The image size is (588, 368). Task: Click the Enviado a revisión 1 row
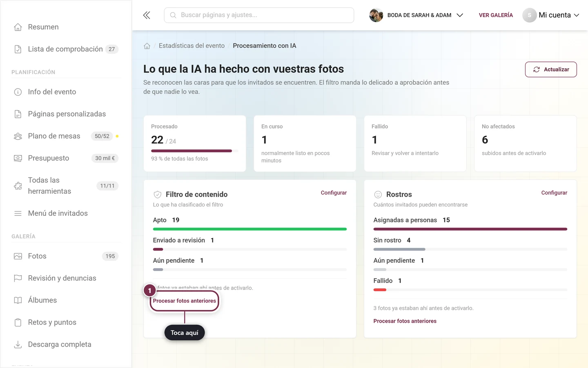tap(250, 244)
